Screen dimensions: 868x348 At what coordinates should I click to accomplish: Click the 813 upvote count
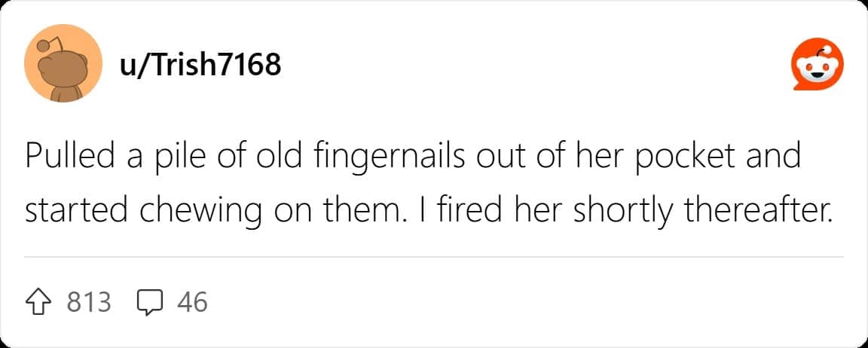click(x=89, y=303)
